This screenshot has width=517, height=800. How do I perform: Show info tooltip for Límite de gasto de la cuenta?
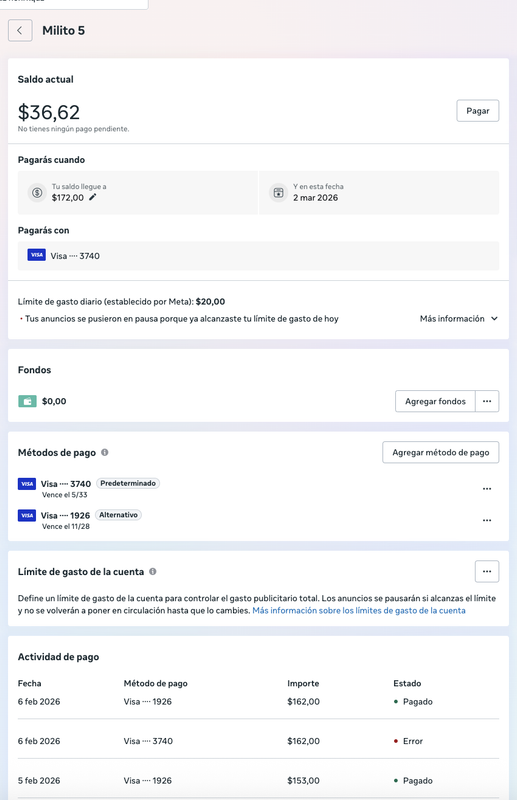[153, 571]
